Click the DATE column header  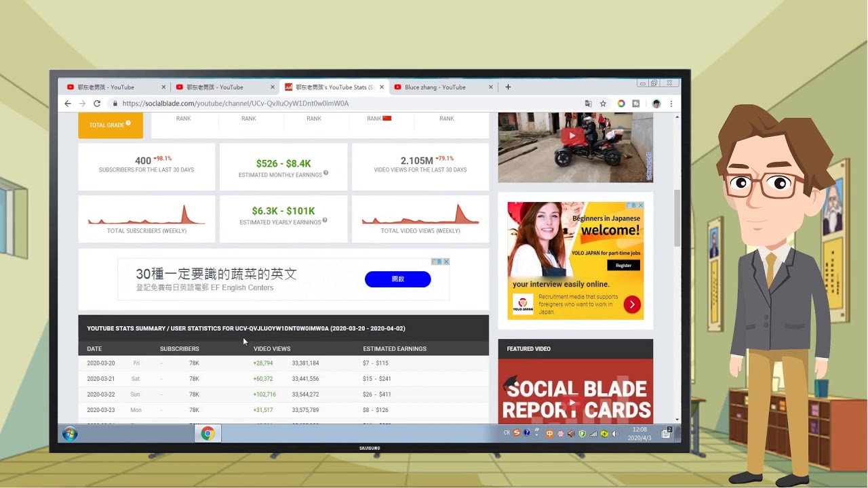tap(94, 349)
